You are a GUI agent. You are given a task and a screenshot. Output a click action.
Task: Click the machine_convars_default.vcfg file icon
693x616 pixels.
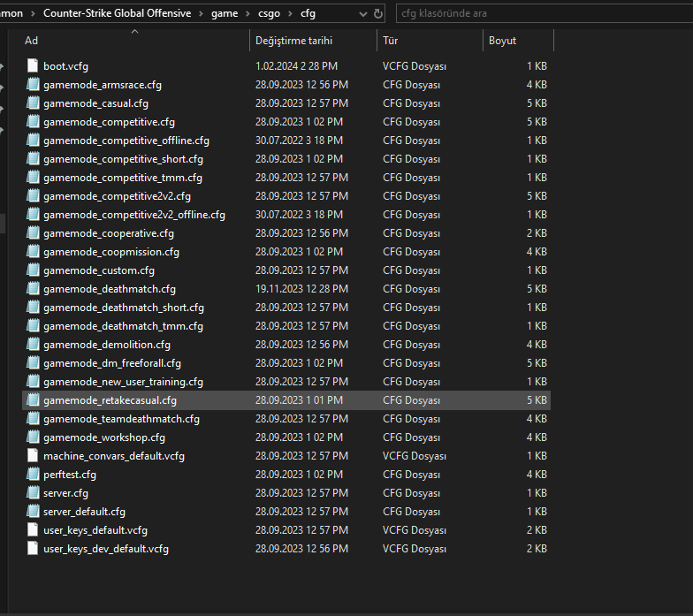coord(33,456)
